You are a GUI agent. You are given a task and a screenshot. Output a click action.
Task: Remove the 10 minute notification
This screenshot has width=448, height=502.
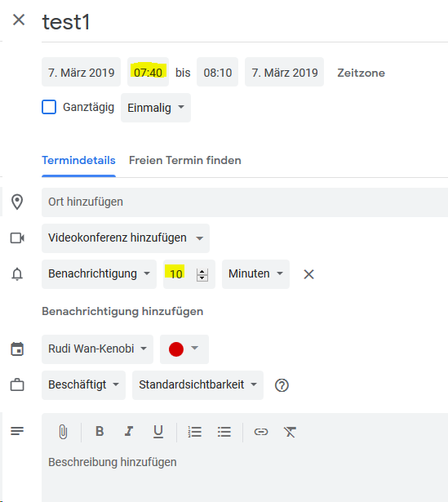pos(308,274)
